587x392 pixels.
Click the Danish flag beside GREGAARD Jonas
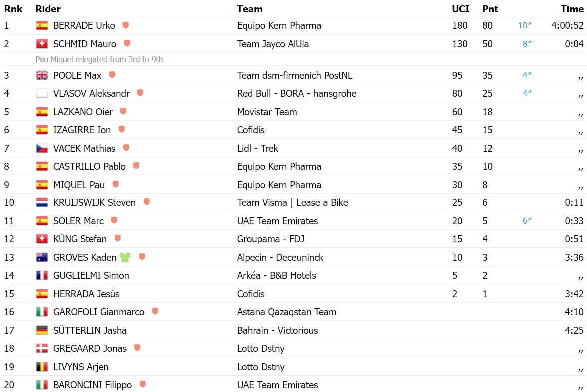coord(42,348)
